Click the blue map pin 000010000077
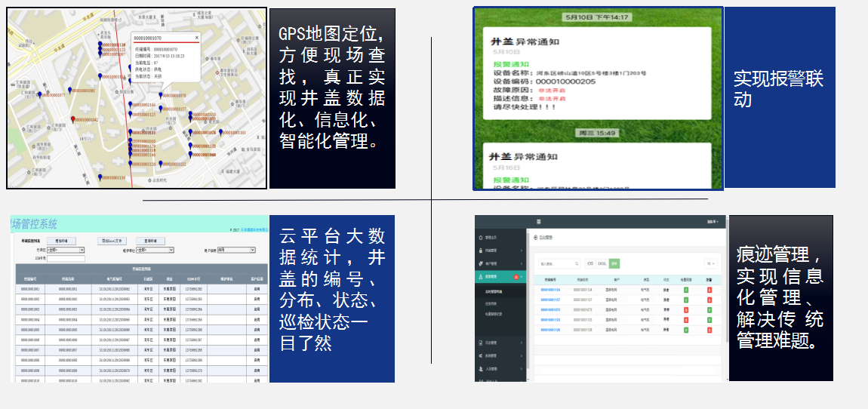The height and width of the screenshot is (409, 868). click(x=40, y=94)
